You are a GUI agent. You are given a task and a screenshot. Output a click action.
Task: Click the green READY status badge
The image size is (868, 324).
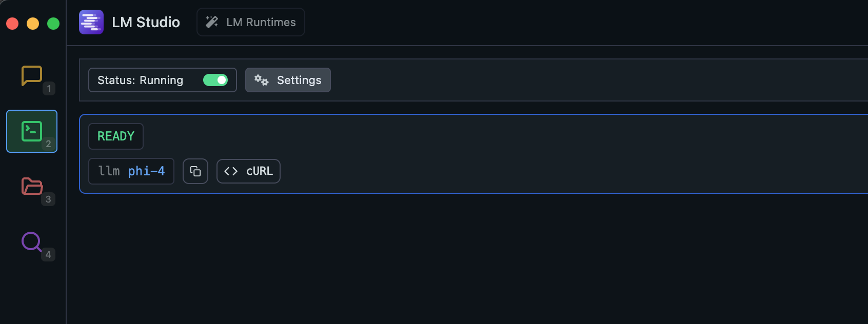tap(116, 136)
